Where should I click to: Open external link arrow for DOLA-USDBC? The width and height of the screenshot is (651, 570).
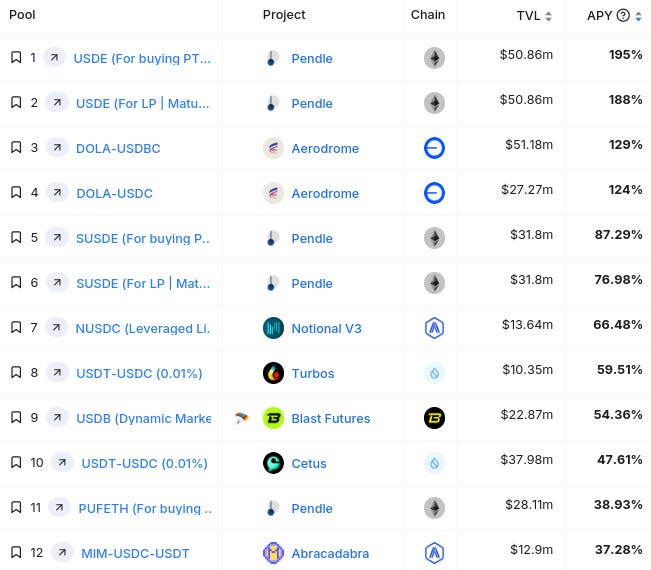[x=57, y=147]
